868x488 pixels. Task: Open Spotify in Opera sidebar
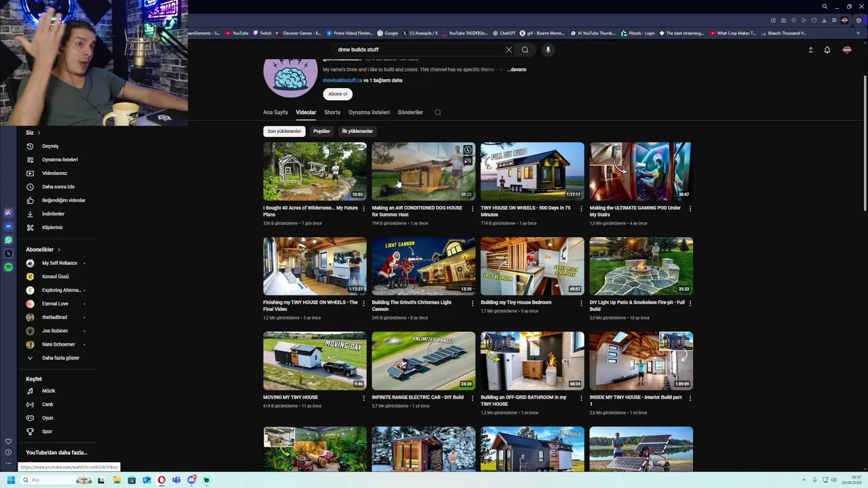tap(8, 267)
